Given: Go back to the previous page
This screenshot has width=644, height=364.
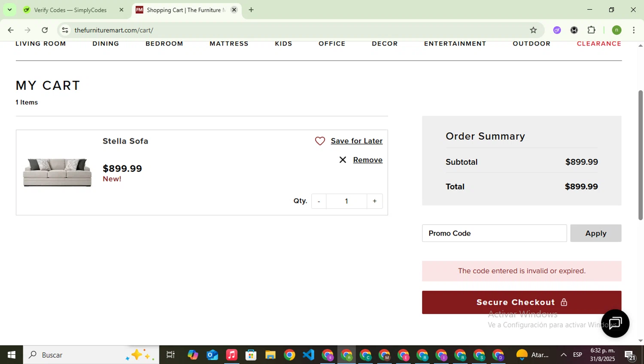Looking at the screenshot, I should pos(11,30).
